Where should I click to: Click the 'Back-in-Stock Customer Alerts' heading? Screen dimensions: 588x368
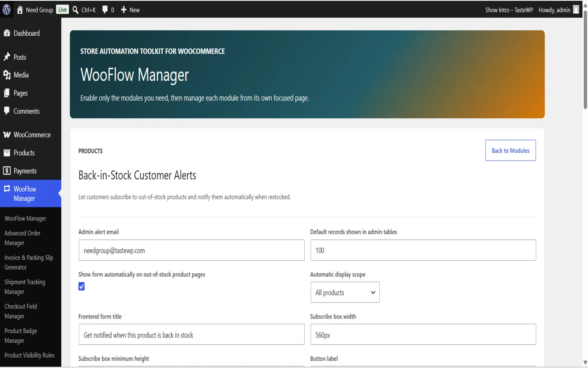pos(137,175)
